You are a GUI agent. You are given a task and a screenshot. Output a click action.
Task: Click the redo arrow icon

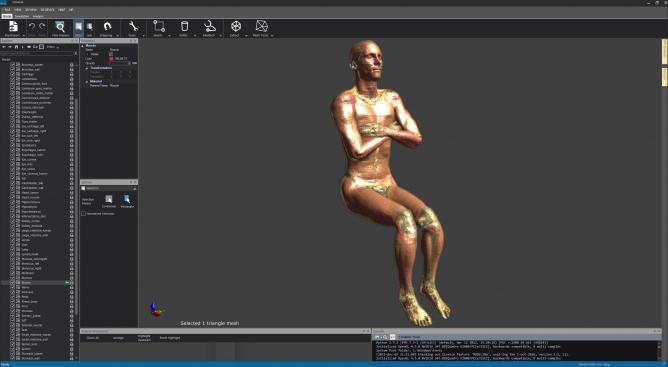[42, 27]
